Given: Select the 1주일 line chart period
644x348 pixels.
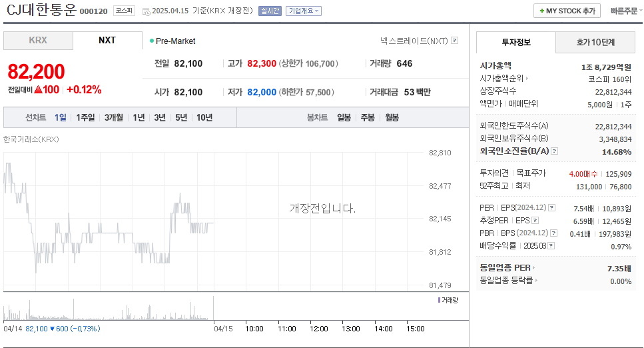Looking at the screenshot, I should [x=85, y=117].
